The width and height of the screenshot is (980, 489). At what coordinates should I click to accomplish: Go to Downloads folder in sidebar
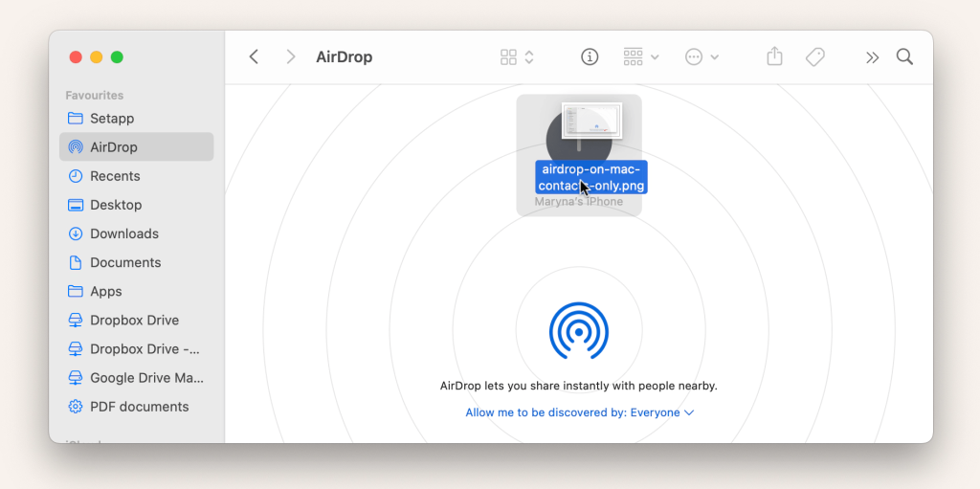pyautogui.click(x=123, y=233)
